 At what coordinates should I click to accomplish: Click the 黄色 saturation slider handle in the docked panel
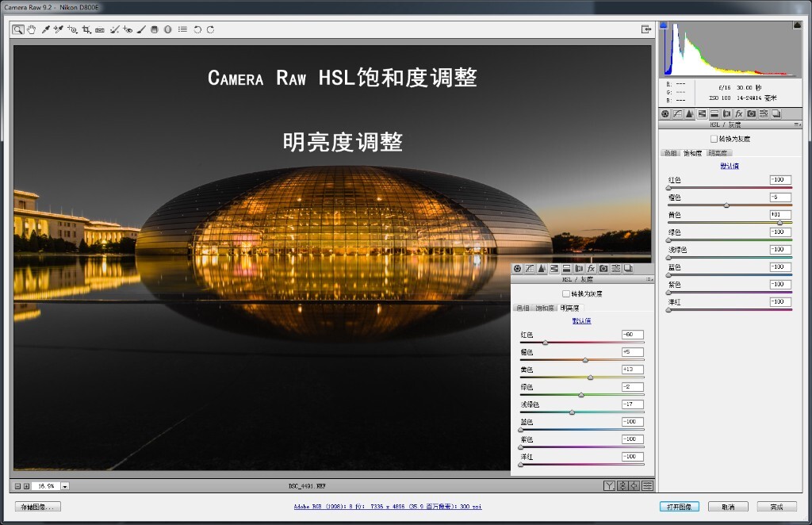tap(780, 223)
